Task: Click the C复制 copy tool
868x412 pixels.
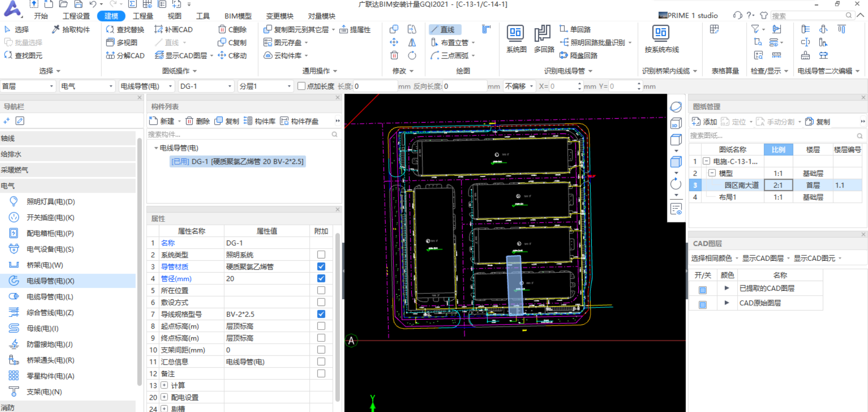Action: 232,43
